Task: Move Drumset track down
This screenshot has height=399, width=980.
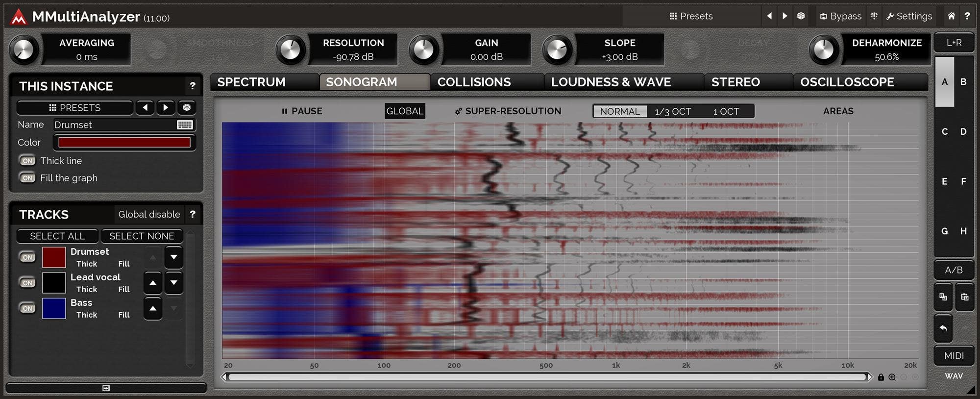Action: (x=173, y=257)
